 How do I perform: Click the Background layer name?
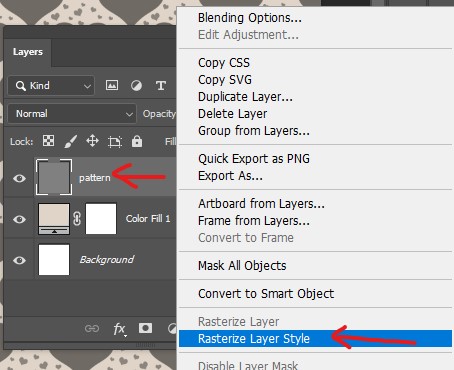click(107, 259)
